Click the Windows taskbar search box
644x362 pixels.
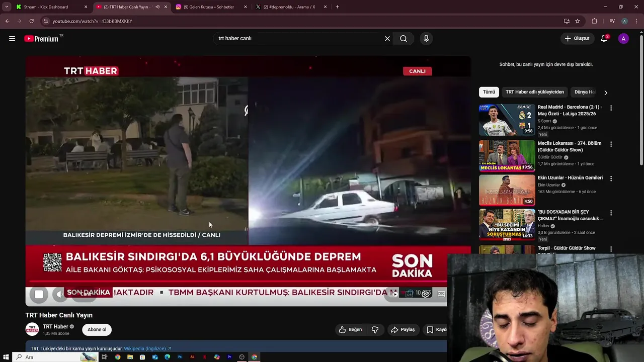click(55, 357)
